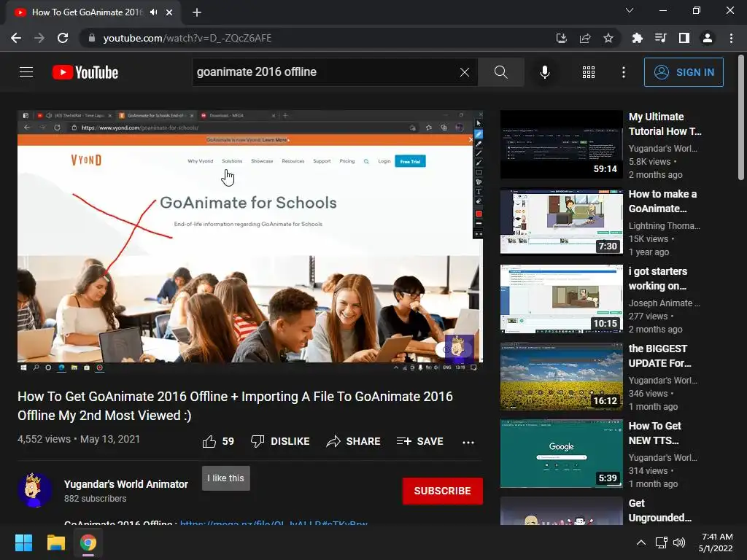Screen dimensions: 747x560
Task: Mute tab via speaker icon on tab
Action: tap(153, 12)
